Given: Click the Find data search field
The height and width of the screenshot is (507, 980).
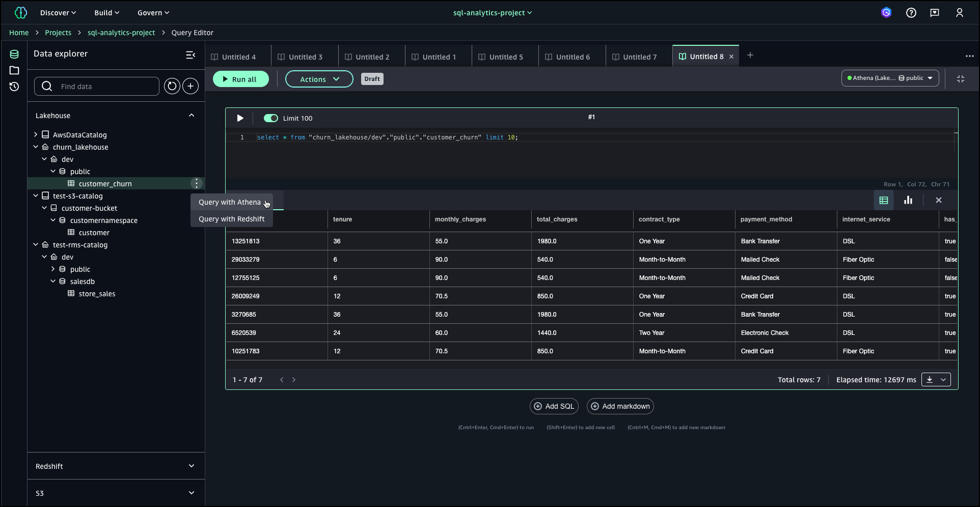Looking at the screenshot, I should [107, 87].
